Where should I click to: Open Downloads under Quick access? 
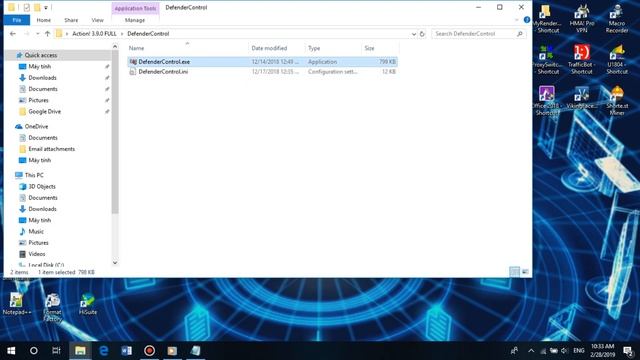point(42,78)
